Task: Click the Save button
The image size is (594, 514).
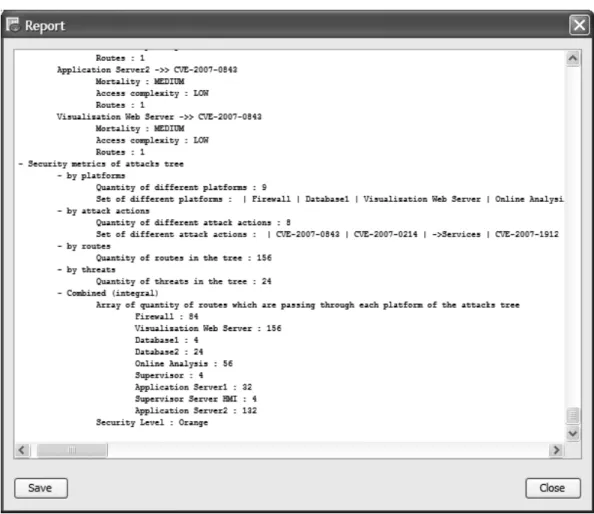Action: (41, 488)
